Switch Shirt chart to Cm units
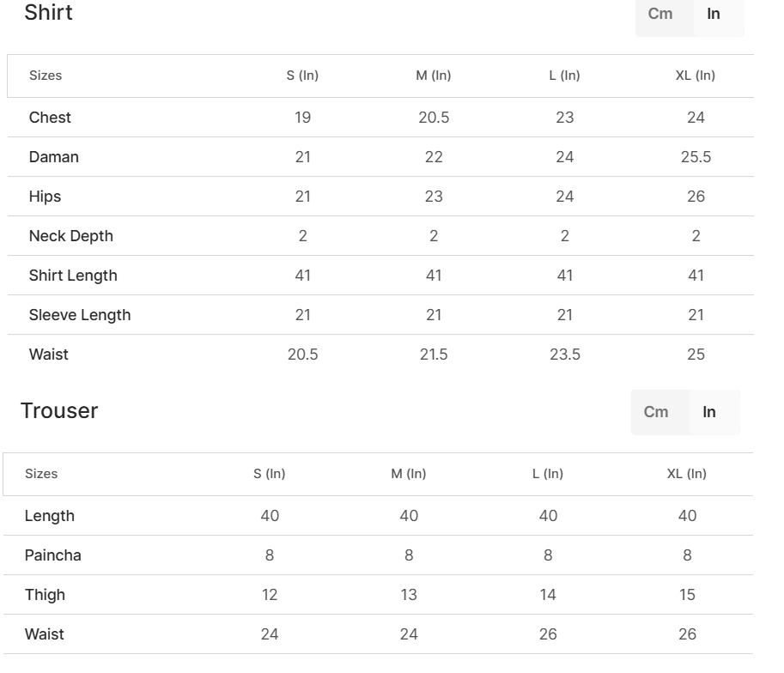The image size is (784, 673). tap(660, 14)
